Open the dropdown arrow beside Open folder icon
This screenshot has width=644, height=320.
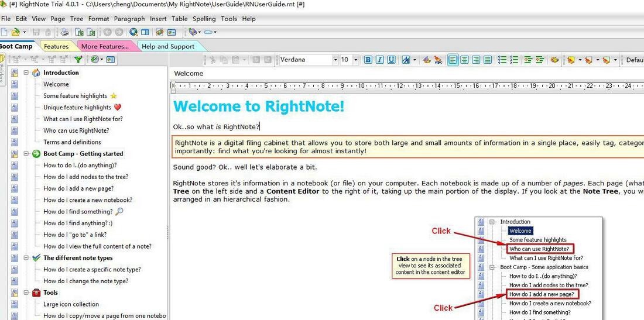(24, 32)
